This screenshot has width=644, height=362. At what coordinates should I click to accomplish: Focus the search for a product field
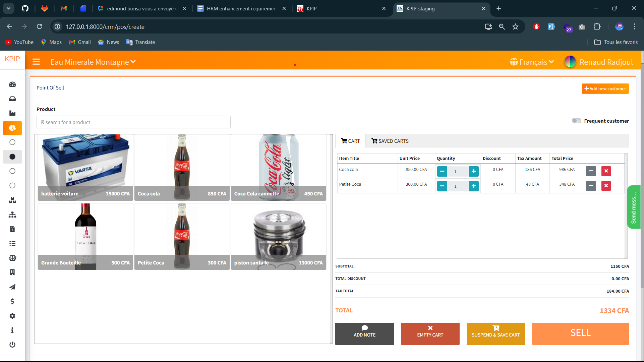[x=133, y=122]
